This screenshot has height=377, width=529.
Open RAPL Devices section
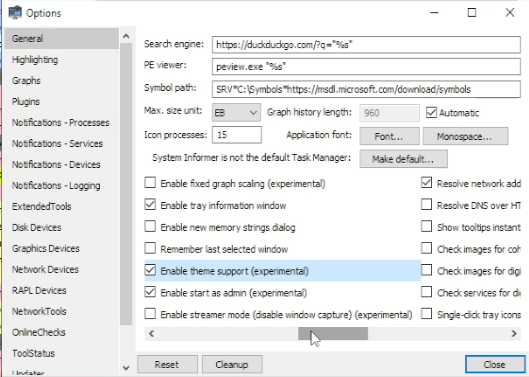point(62,290)
